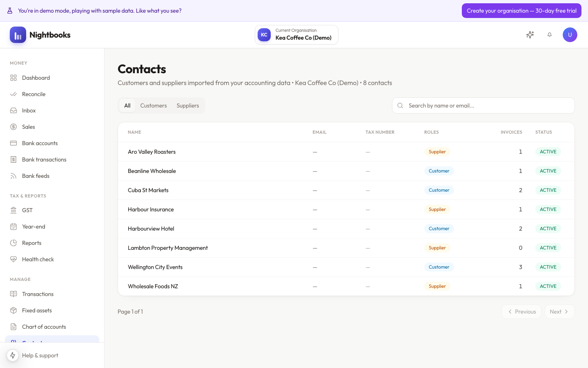Click the Chart of accounts document icon

click(13, 327)
